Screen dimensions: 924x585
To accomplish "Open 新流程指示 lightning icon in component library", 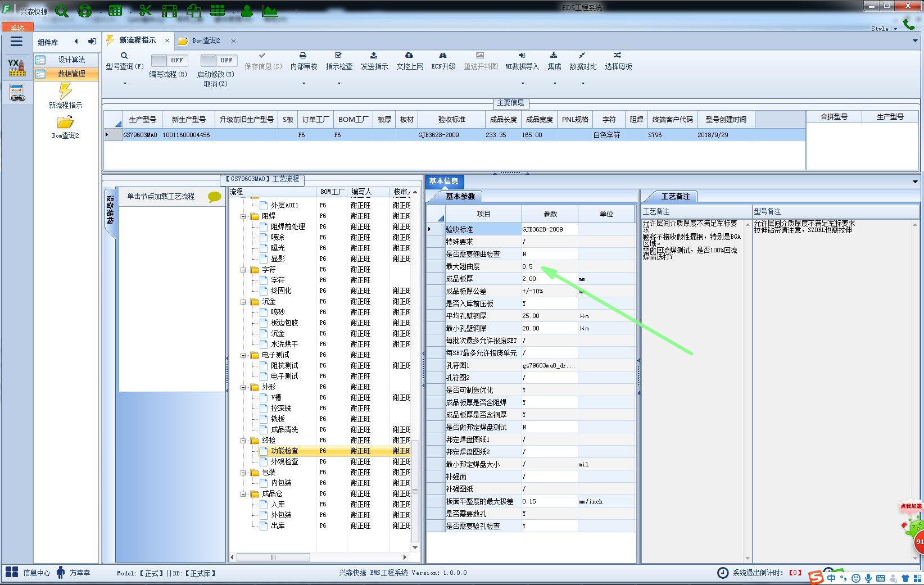I will [66, 96].
